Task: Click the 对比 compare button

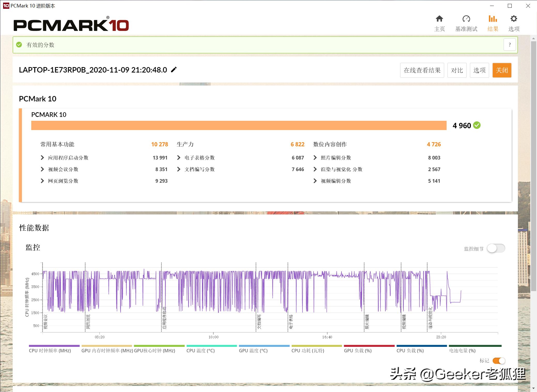Action: point(457,70)
